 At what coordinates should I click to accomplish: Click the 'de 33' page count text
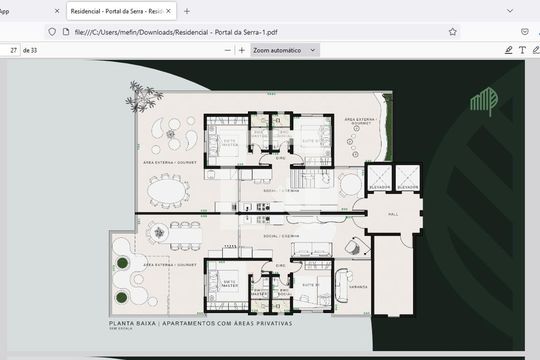[x=30, y=50]
